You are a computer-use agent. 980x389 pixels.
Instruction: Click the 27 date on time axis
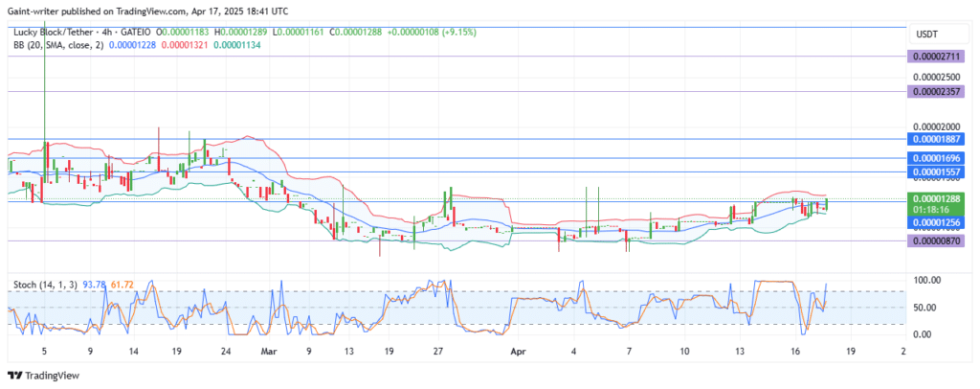pyautogui.click(x=438, y=352)
